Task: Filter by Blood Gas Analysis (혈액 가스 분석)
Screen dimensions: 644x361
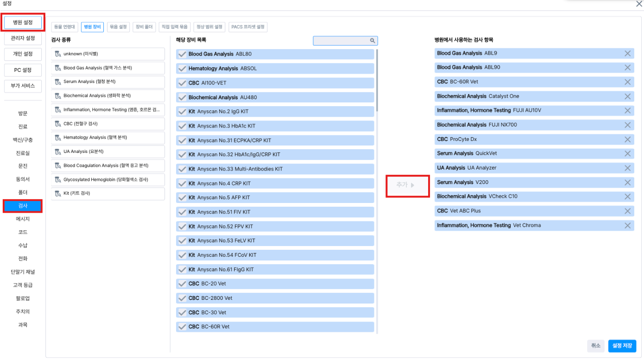Action: tap(108, 68)
